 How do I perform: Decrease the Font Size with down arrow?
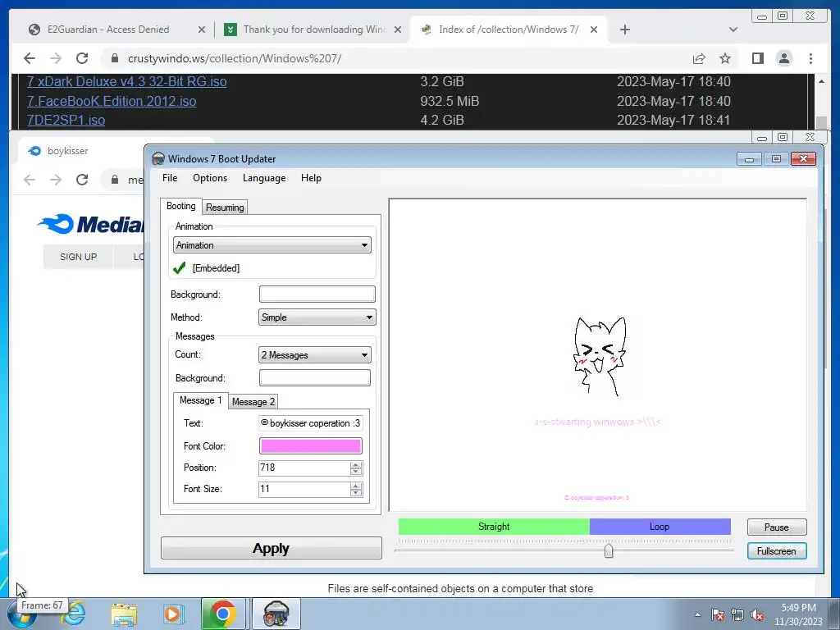356,493
